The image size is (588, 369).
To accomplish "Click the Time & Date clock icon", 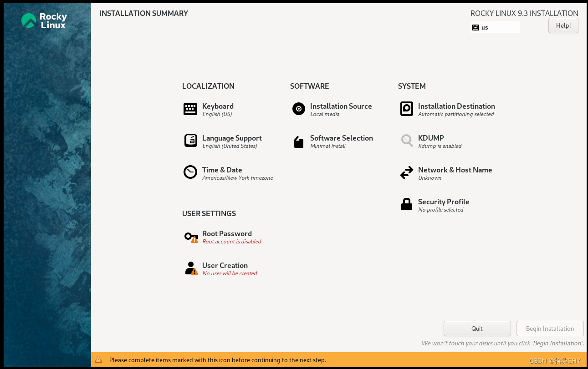I will pos(190,172).
